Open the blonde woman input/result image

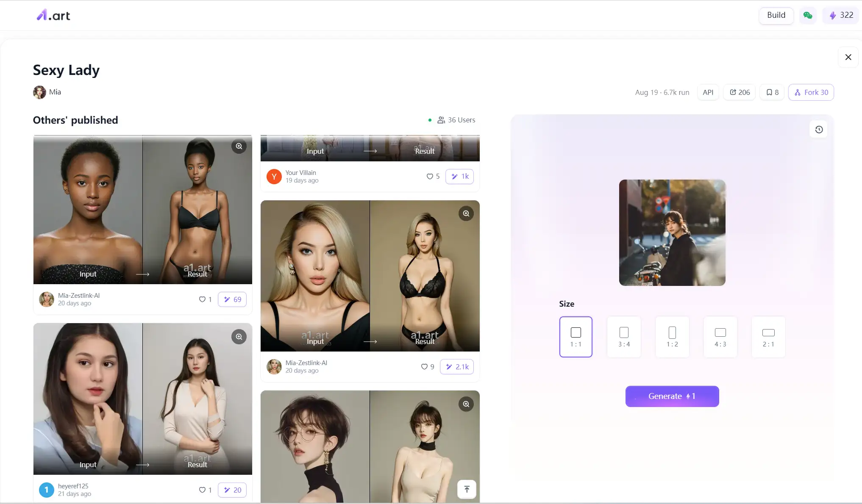(x=370, y=276)
